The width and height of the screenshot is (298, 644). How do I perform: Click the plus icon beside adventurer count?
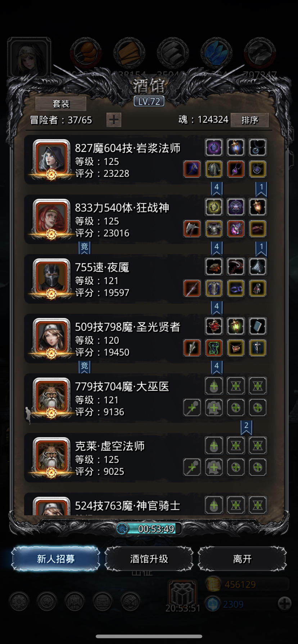tap(114, 120)
